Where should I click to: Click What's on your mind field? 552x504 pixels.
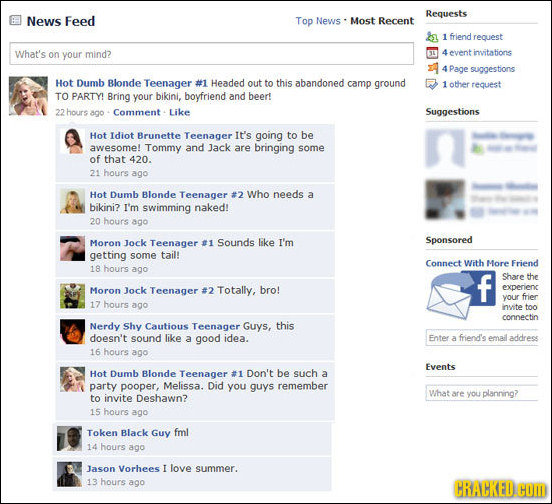tap(212, 54)
